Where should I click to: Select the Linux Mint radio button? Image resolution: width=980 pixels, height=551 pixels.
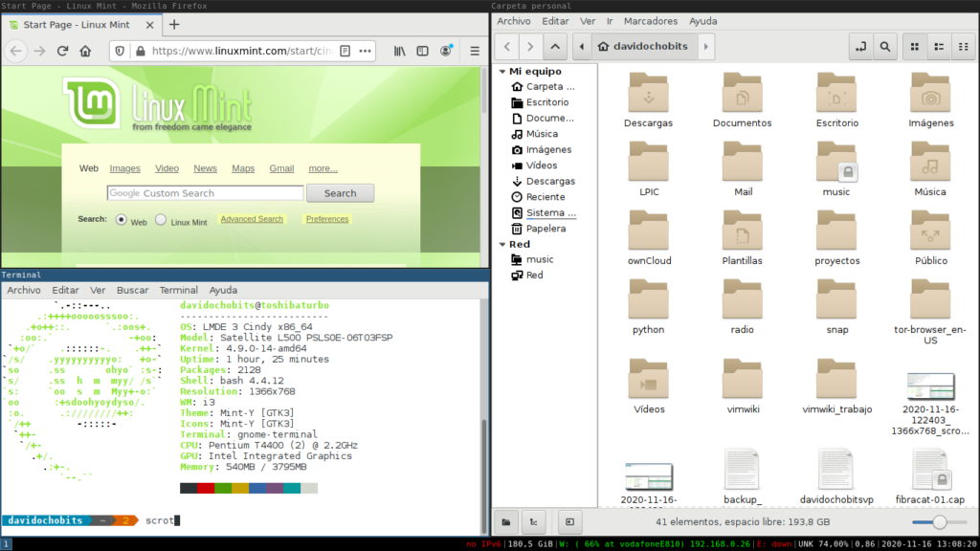(161, 220)
